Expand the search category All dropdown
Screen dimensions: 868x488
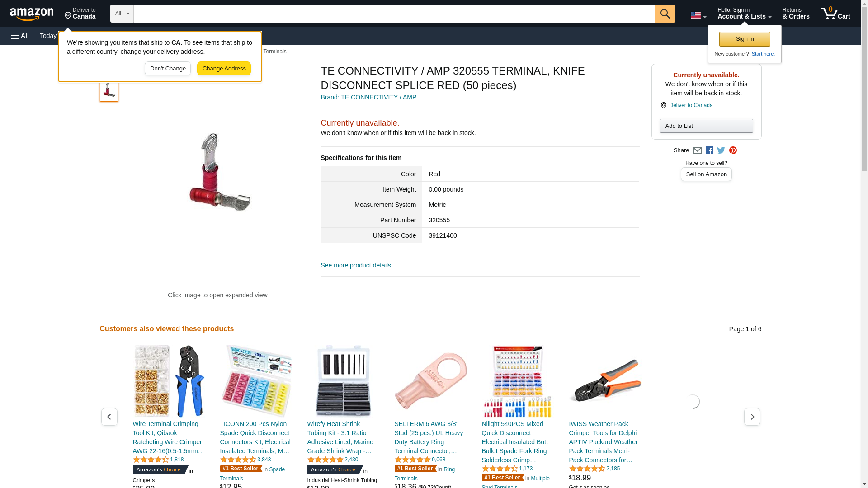tap(122, 14)
